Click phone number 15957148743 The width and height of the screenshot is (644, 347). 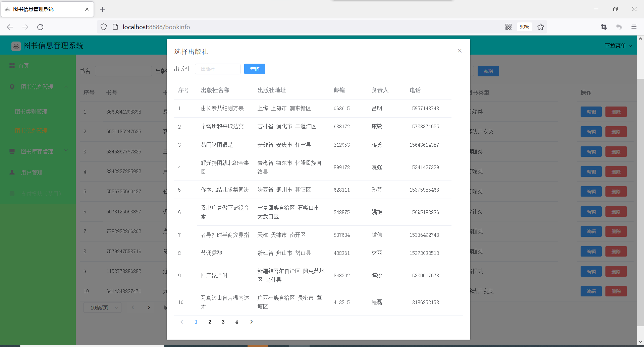(424, 109)
